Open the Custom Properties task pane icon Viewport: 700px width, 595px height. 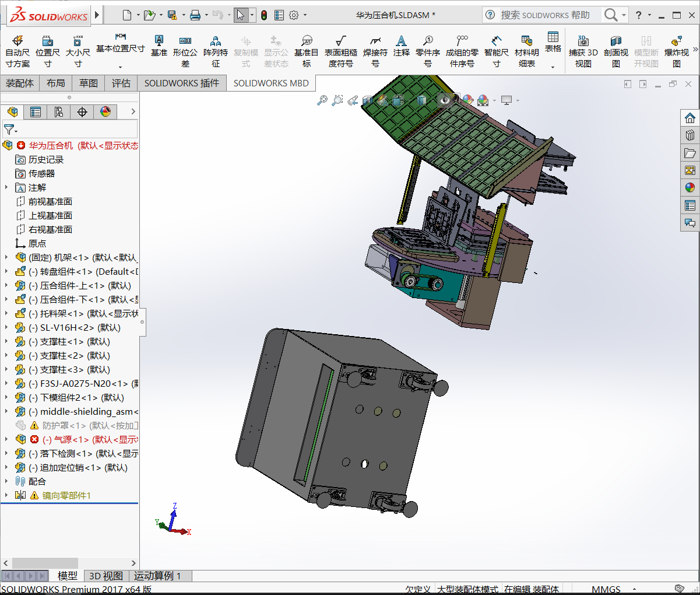[x=690, y=205]
